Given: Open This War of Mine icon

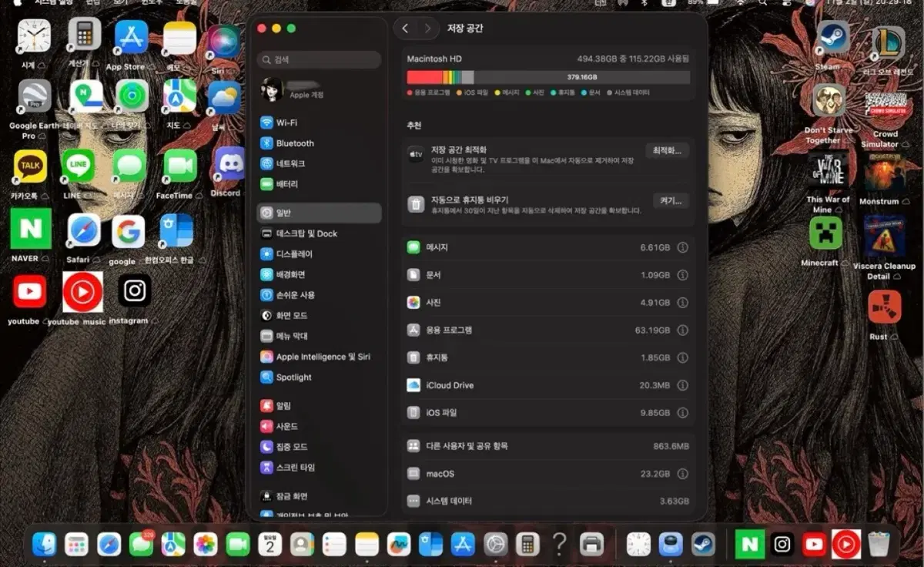Looking at the screenshot, I should click(x=828, y=169).
